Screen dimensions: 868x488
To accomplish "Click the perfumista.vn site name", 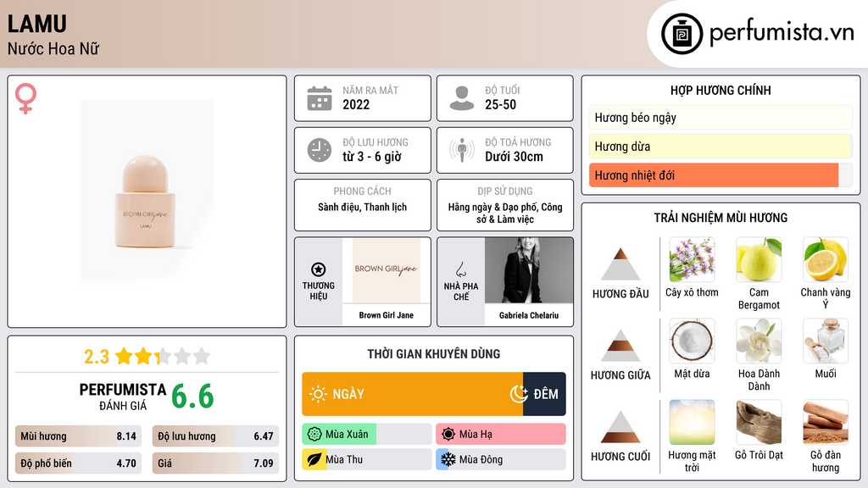I will click(x=782, y=33).
